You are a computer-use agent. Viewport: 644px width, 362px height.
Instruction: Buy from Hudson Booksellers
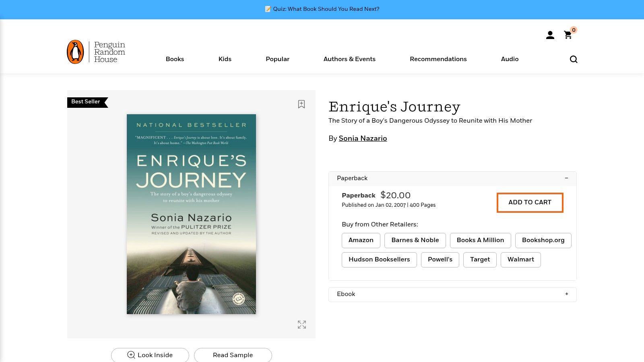point(379,259)
